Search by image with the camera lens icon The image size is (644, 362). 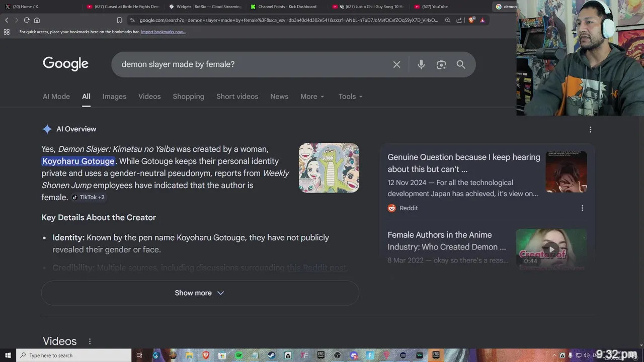[441, 64]
